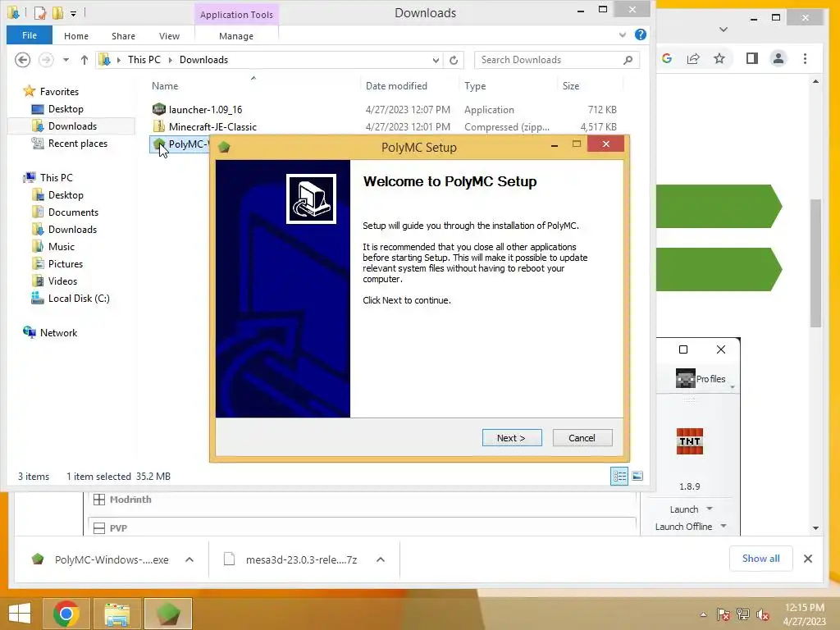The image size is (840, 630).
Task: Open mesa3d download item options
Action: click(381, 559)
